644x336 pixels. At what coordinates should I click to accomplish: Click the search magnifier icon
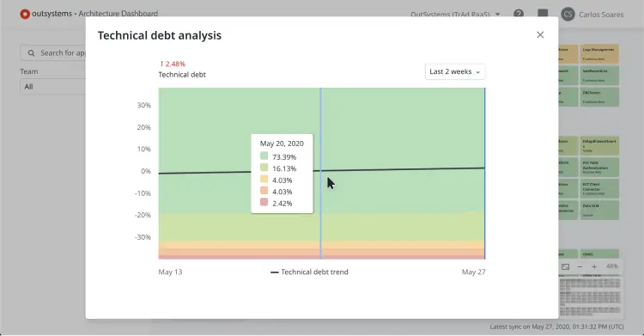(31, 53)
